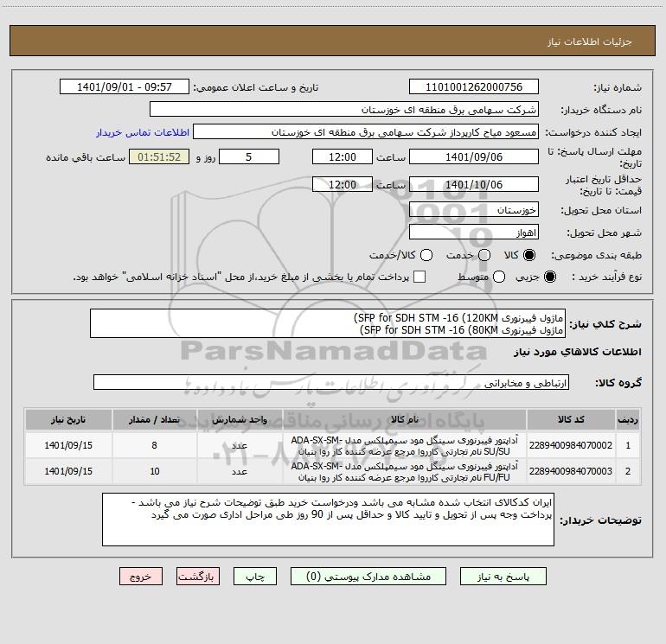Image resolution: width=666 pixels, height=644 pixels.
Task: Click the price validity hour 12:00 field
Action: pos(343,184)
